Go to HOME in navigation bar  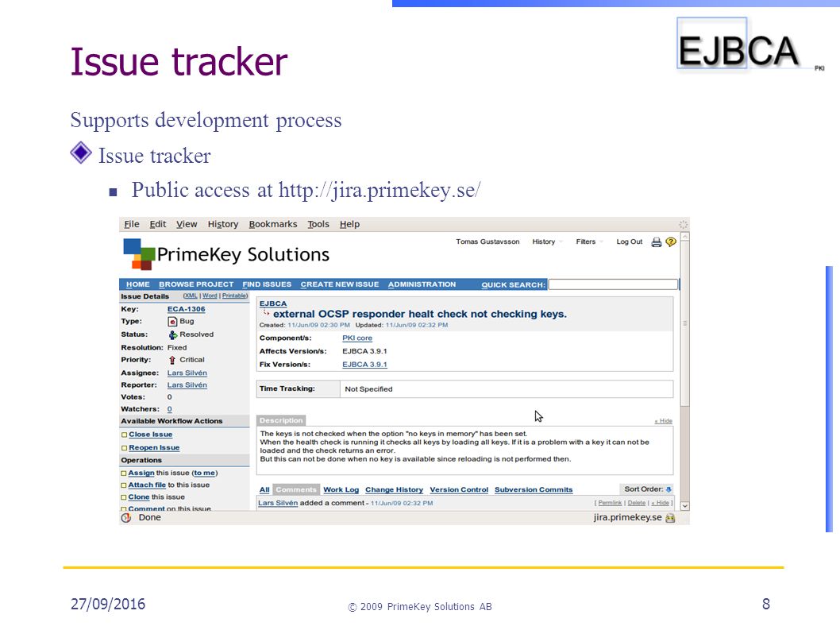coord(137,284)
